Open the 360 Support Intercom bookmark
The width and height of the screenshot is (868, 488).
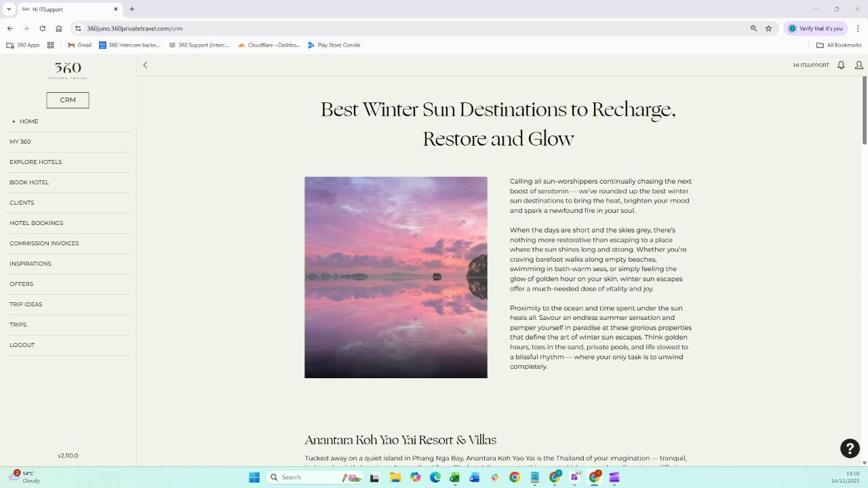coord(199,45)
